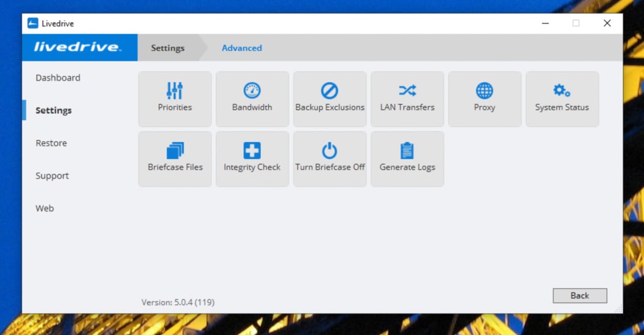
Task: Click the livedrive logo banner
Action: (x=78, y=47)
